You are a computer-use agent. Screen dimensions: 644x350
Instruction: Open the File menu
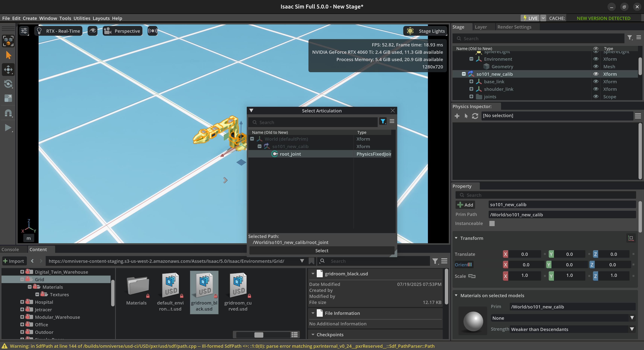(x=6, y=18)
